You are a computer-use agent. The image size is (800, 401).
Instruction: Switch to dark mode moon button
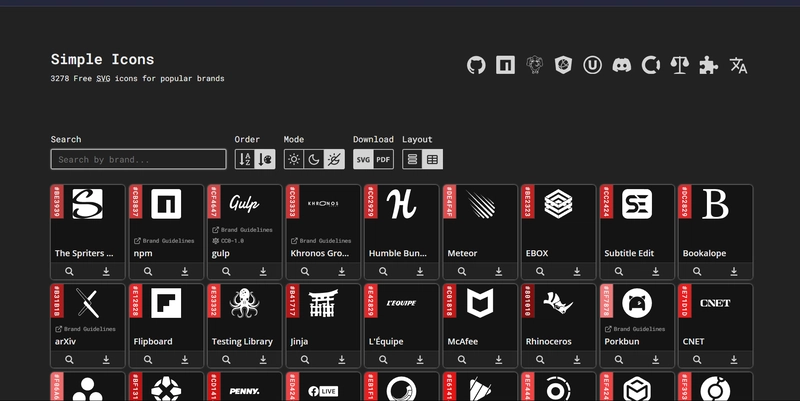(x=314, y=159)
